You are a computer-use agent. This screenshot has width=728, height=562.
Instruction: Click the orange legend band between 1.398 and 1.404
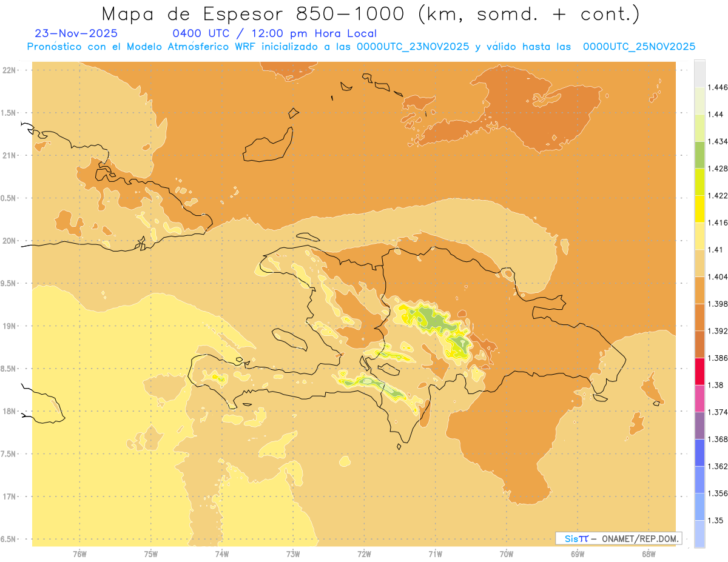699,290
